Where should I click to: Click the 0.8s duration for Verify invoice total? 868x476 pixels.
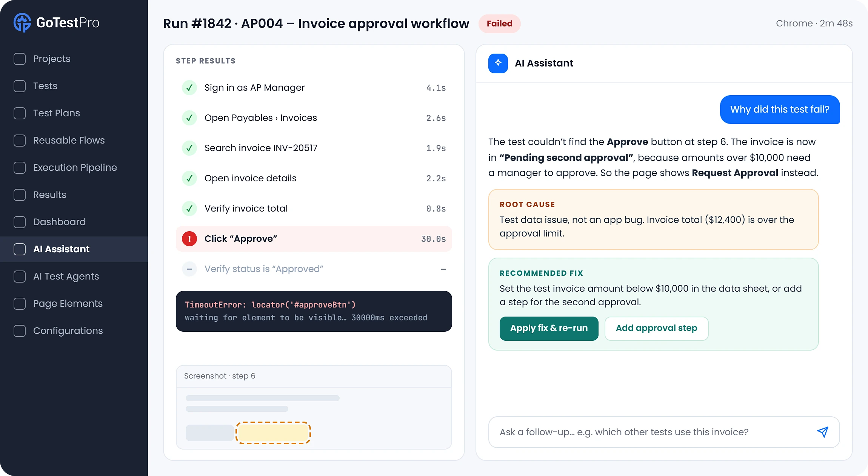click(x=436, y=209)
